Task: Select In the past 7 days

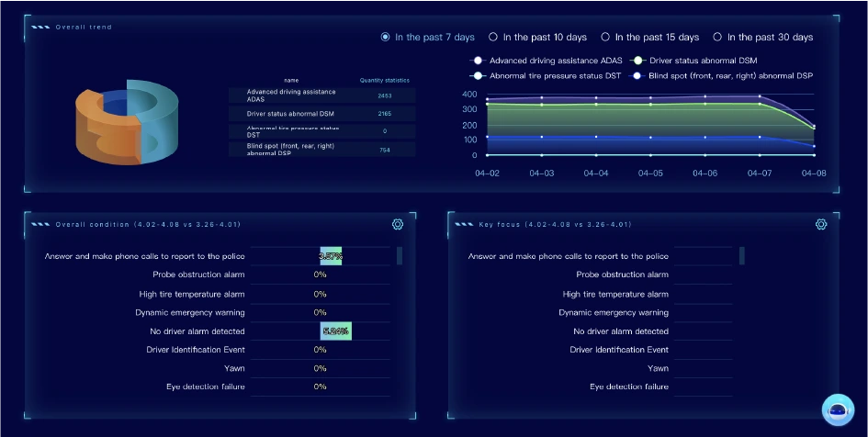Action: click(x=386, y=38)
